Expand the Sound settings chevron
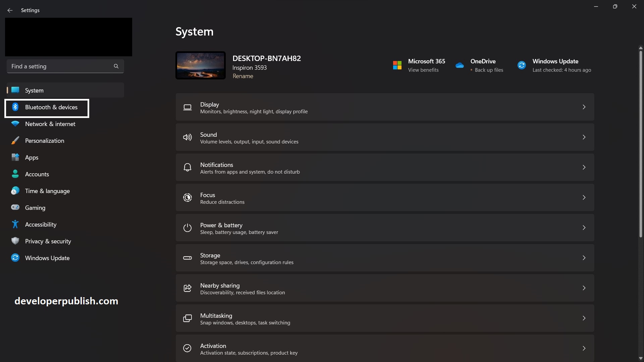The width and height of the screenshot is (644, 362). tap(584, 137)
